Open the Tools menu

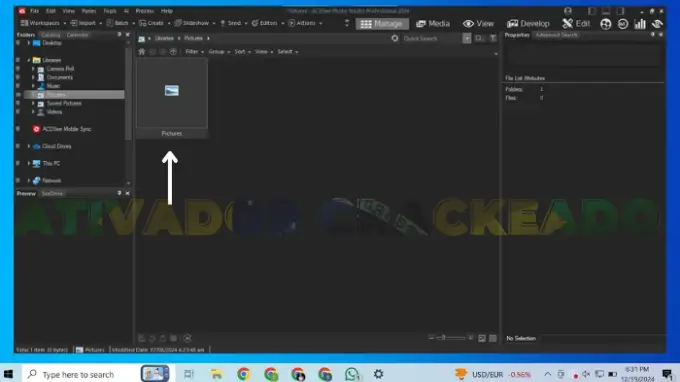pos(110,11)
